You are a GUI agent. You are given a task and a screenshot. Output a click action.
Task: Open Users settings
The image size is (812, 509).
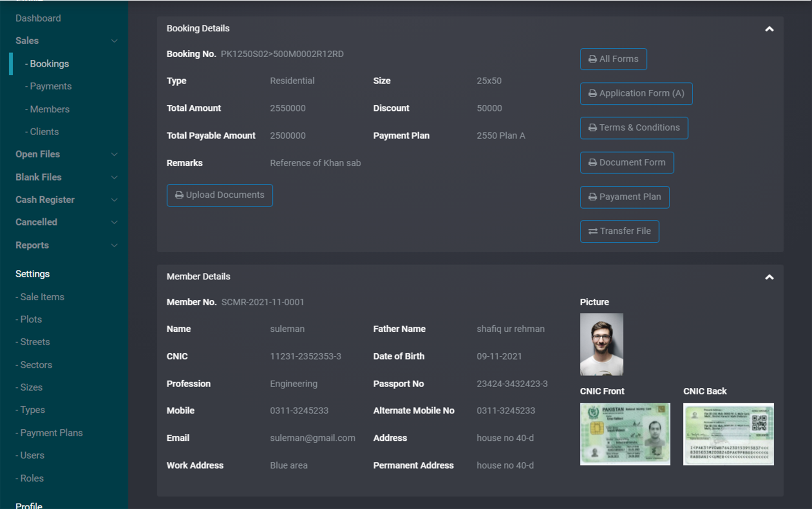click(x=30, y=455)
